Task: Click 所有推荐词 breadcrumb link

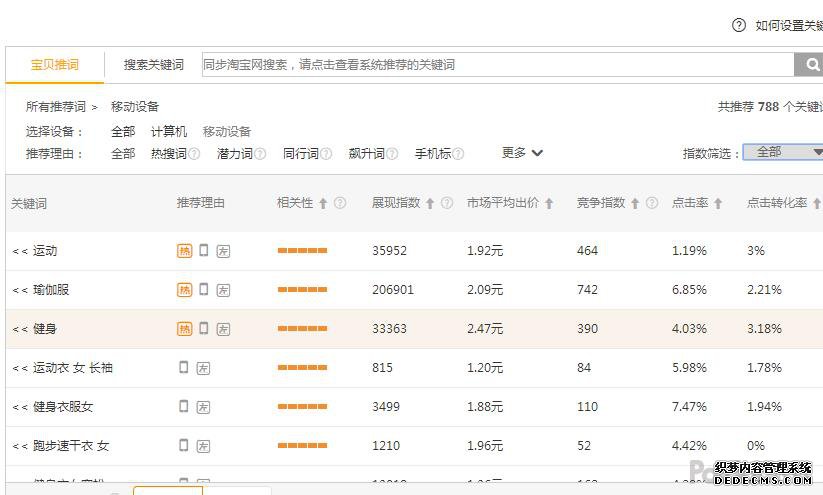Action: point(55,107)
